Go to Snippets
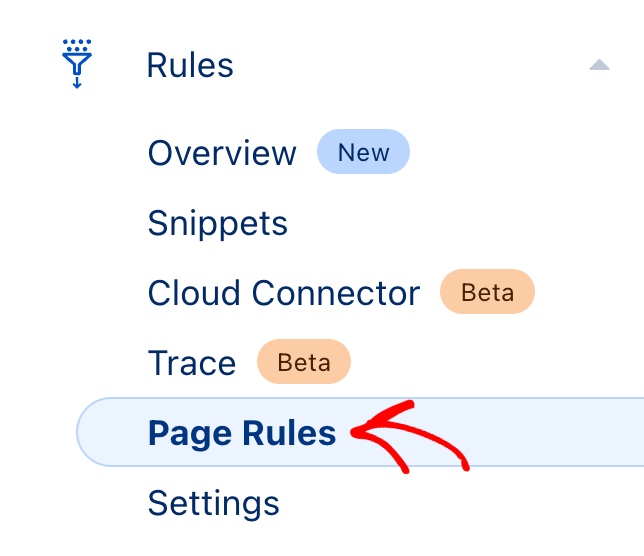 coord(218,223)
